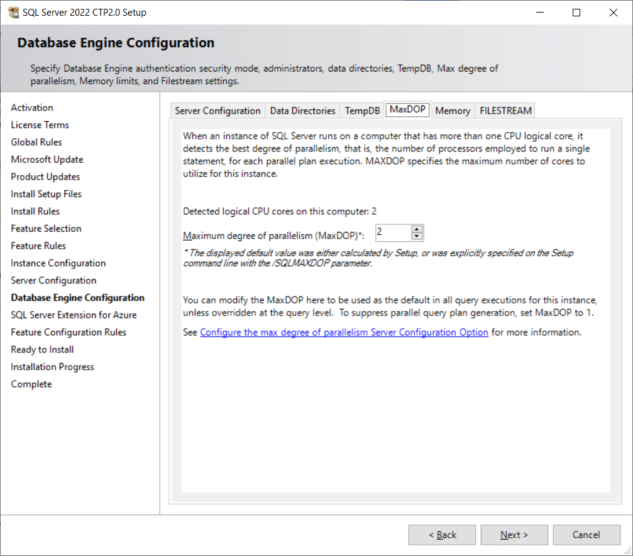Screen dimensions: 633x556
Task: Select Install Rules step
Action: coord(35,212)
